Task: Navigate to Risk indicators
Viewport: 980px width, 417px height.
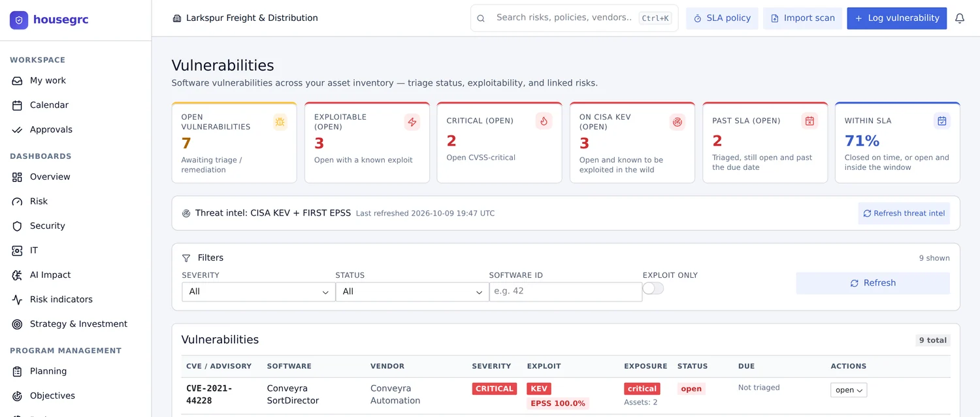Action: [61, 299]
